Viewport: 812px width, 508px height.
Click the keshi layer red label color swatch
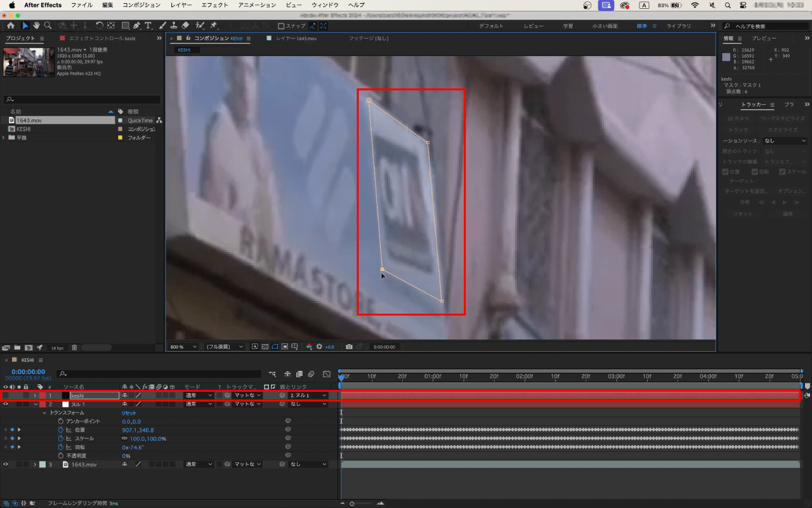pyautogui.click(x=42, y=395)
